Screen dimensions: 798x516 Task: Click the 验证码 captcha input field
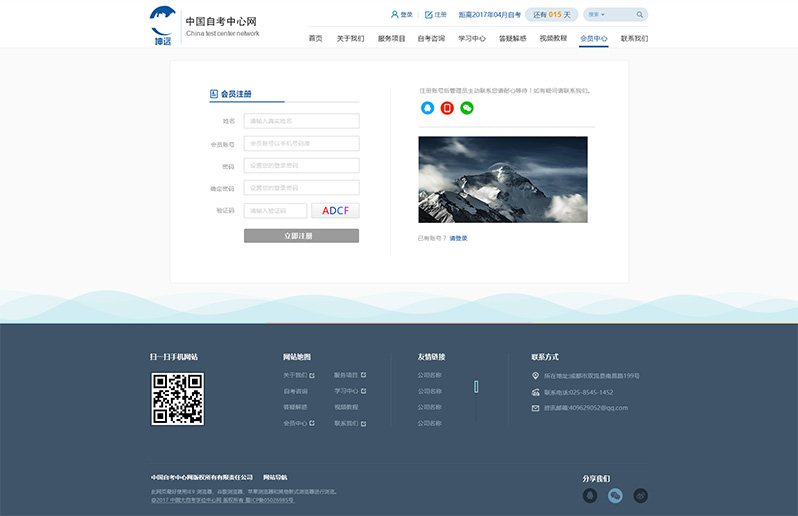[275, 211]
